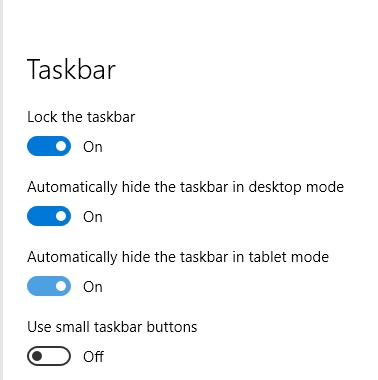Click the "Use small taskbar buttons" label
Screen dimensions: 378x380
112,327
